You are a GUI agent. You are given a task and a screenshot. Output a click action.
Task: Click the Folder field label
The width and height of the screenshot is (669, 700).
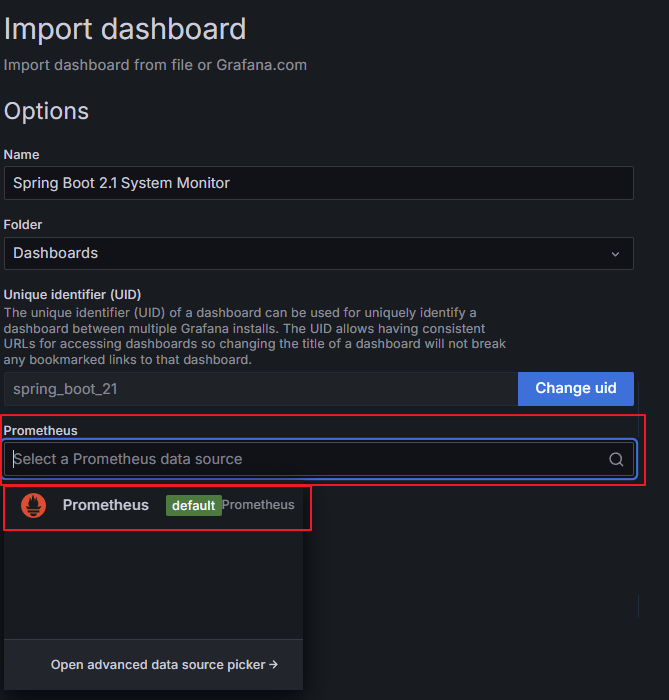23,225
